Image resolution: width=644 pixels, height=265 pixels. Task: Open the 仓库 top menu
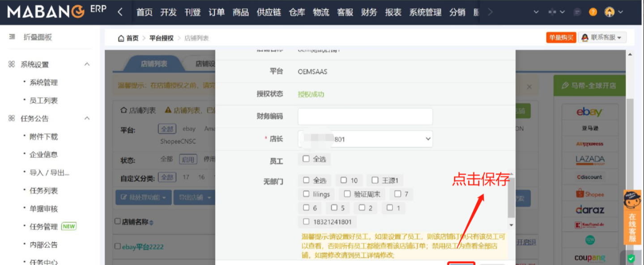click(x=297, y=13)
